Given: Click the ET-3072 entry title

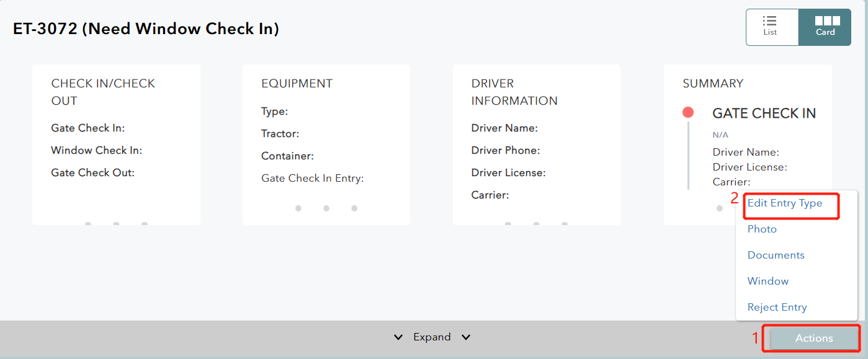Looking at the screenshot, I should coord(146,29).
